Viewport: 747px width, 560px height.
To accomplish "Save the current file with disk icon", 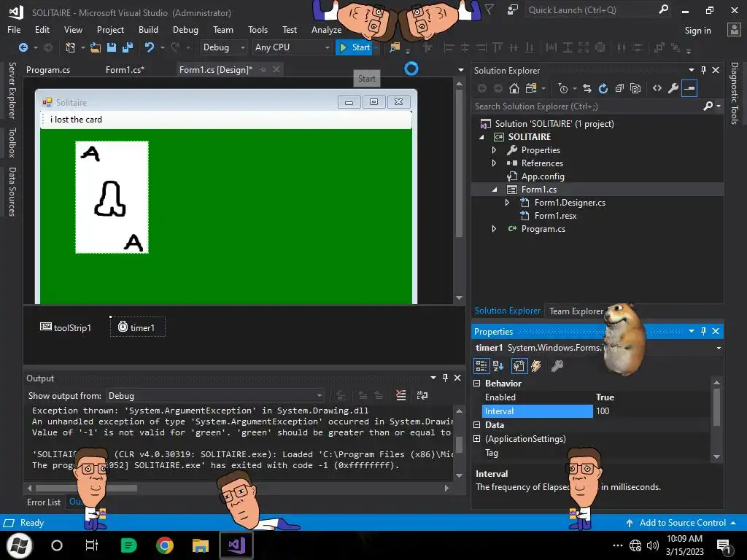I will pos(112,47).
